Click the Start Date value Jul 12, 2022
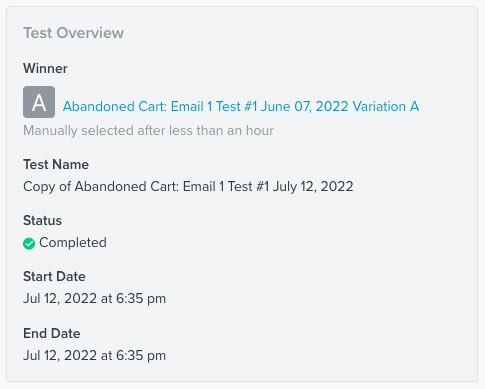 click(x=94, y=298)
